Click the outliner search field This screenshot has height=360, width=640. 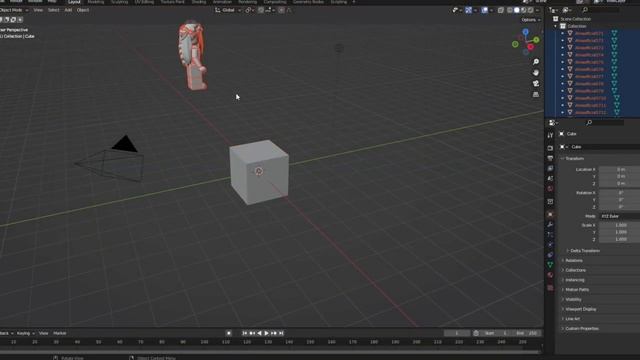pyautogui.click(x=601, y=10)
